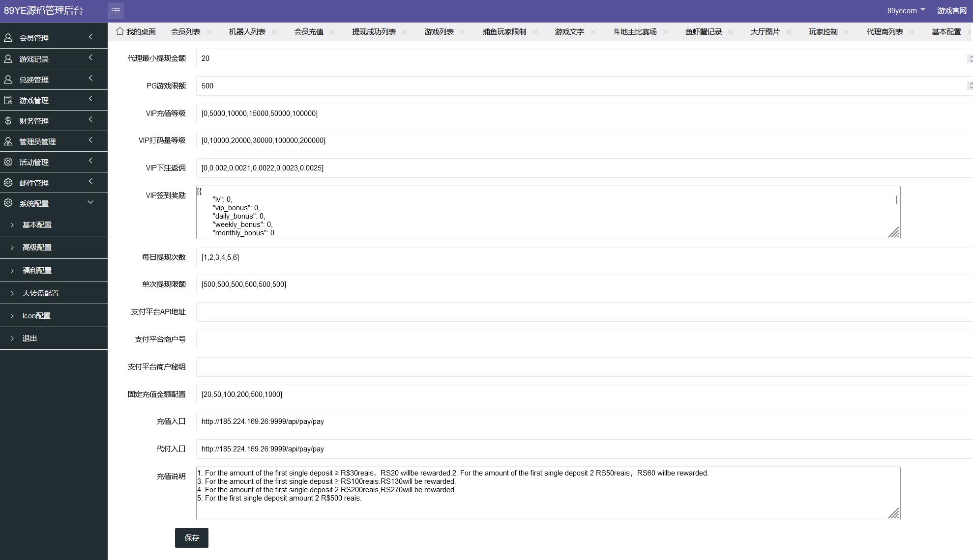Close the 捕鱼玩家限制 tab

[x=535, y=32]
